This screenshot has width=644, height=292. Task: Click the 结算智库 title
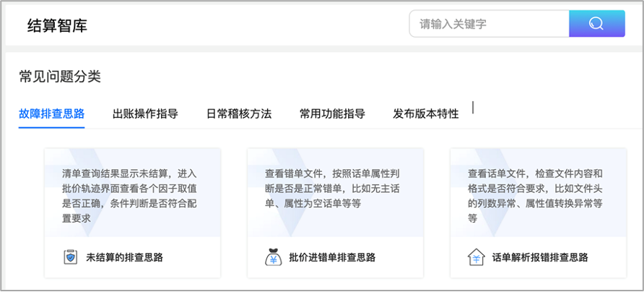(x=57, y=25)
